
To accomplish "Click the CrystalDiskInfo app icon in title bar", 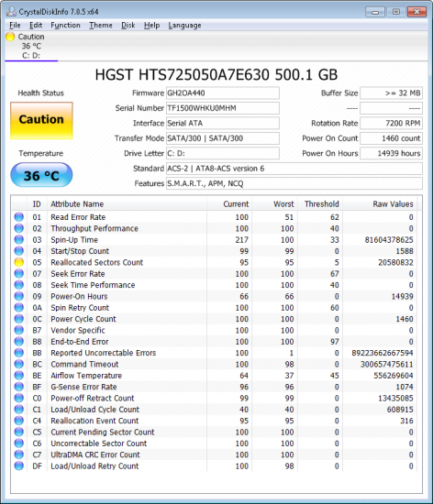I will point(11,12).
